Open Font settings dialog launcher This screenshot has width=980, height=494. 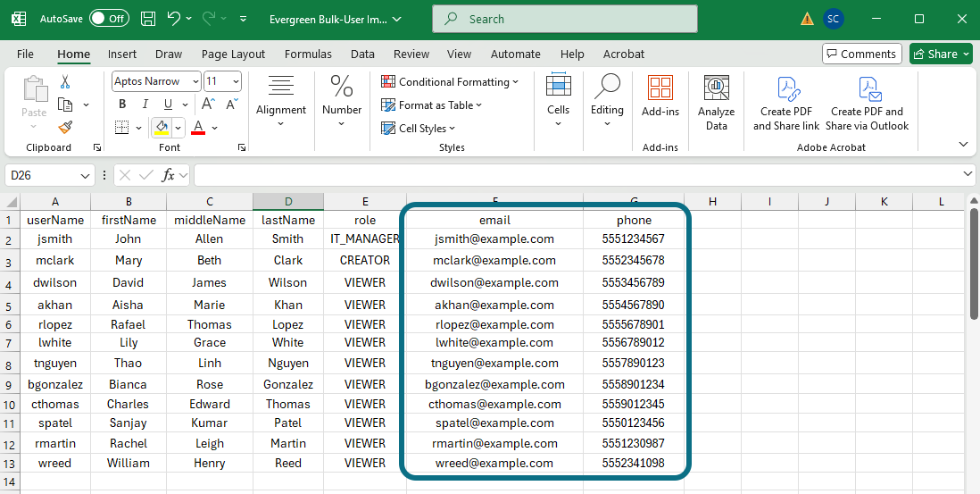pos(242,147)
